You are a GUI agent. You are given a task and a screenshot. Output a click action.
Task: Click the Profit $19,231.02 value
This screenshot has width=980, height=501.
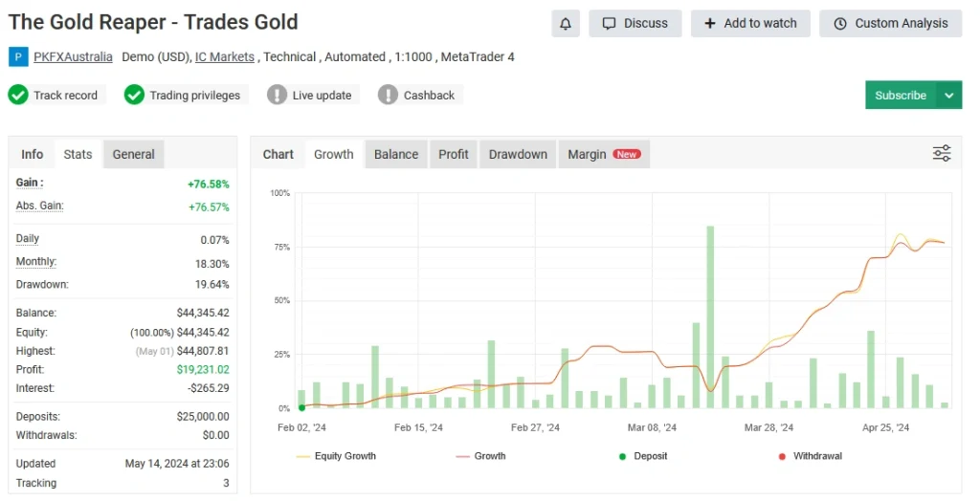[203, 370]
